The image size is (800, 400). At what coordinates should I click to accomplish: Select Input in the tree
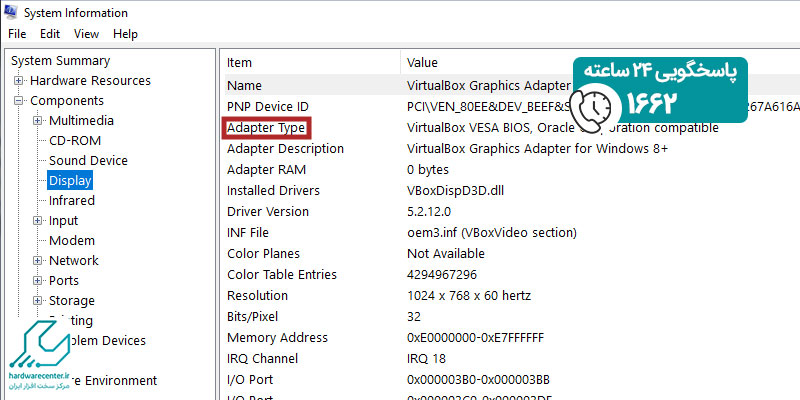(63, 220)
